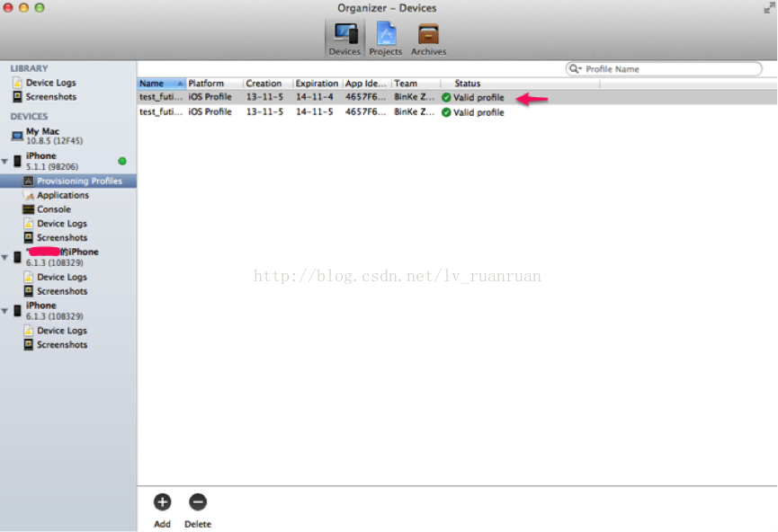
Task: Collapse the redacted-name 的iPhone device tree
Action: pyautogui.click(x=5, y=257)
